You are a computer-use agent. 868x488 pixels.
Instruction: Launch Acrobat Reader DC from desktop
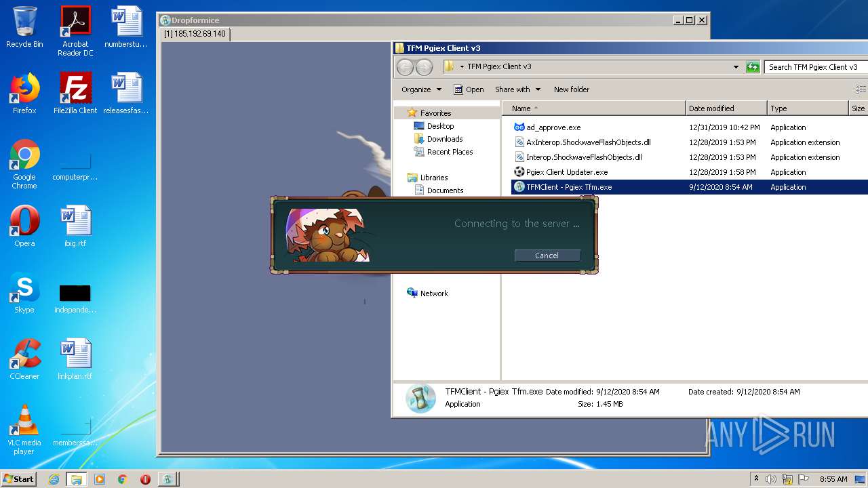pos(75,30)
